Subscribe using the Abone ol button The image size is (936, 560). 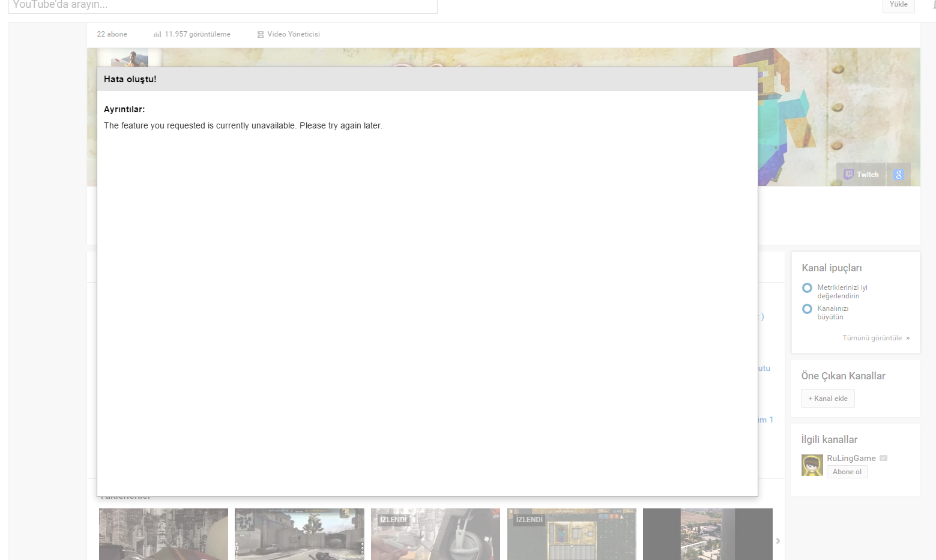click(847, 472)
